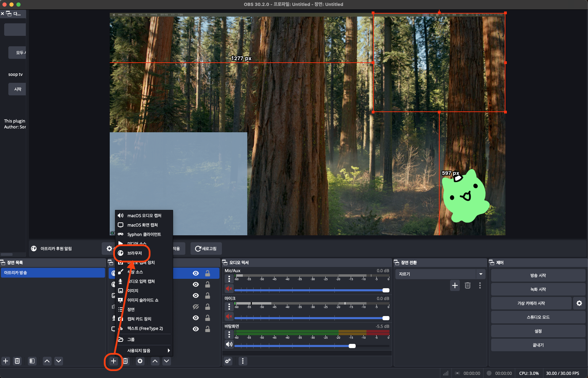This screenshot has width=588, height=378.
Task: Toggle eye visibility of selected source row
Action: [x=196, y=273]
